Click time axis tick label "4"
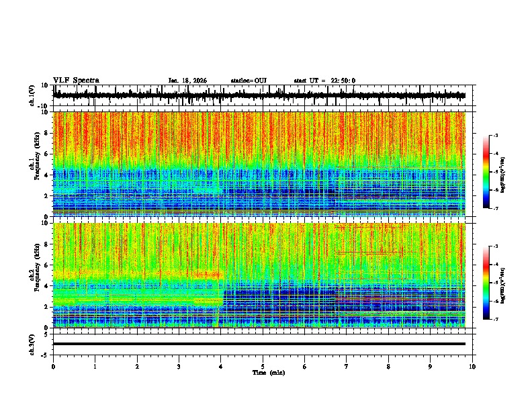The image size is (532, 411). point(221,367)
